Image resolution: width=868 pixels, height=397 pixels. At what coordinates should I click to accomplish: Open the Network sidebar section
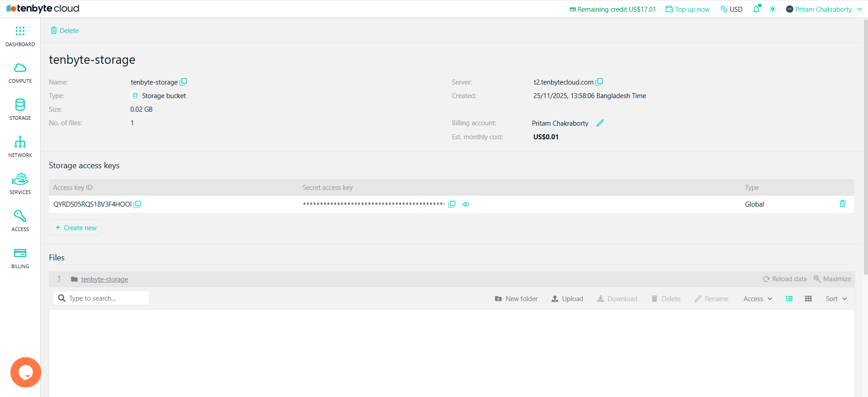(20, 147)
